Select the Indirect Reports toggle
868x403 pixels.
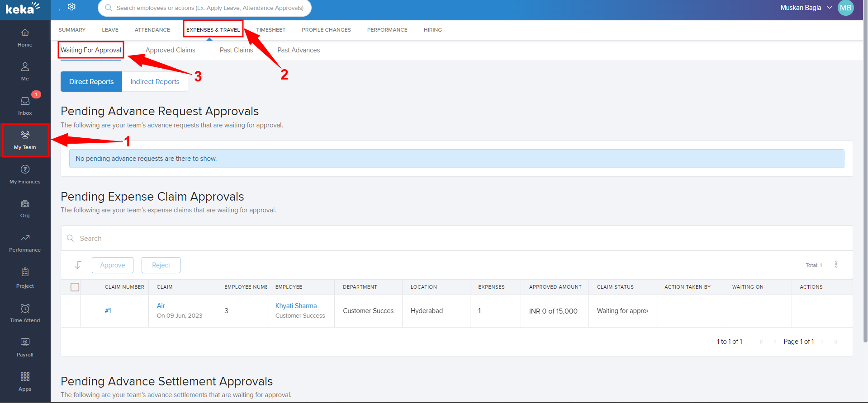pos(155,82)
